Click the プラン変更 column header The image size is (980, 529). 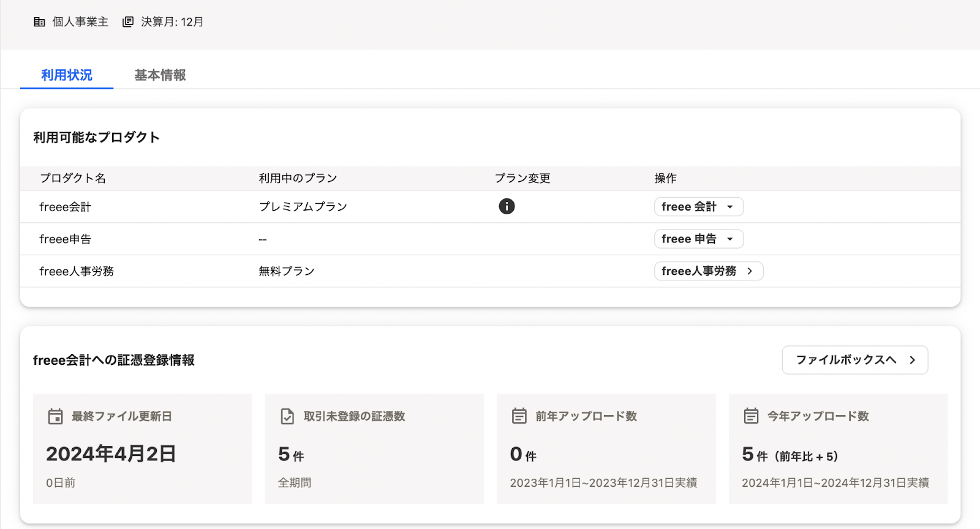tap(522, 178)
